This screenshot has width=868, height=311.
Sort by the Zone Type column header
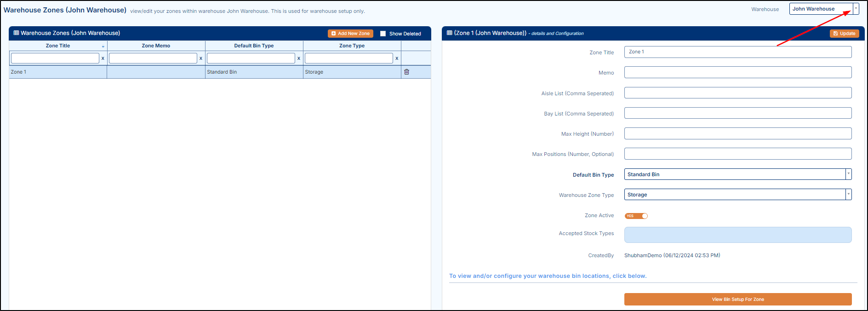tap(352, 46)
